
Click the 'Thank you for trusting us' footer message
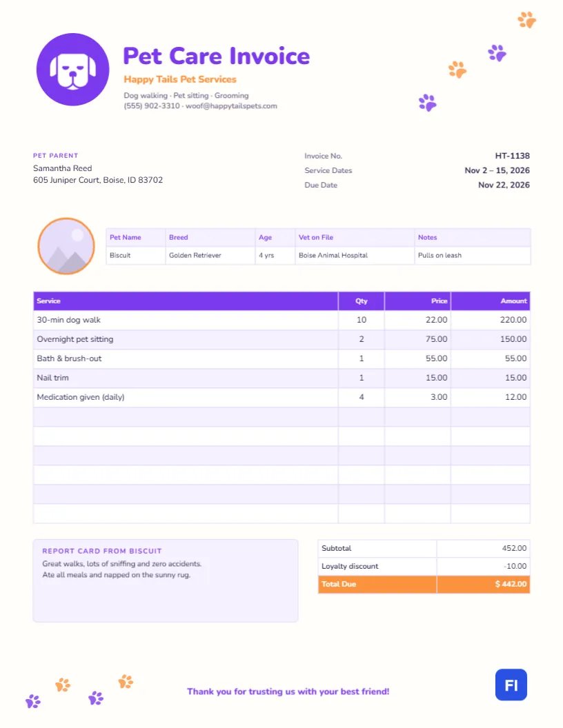click(288, 691)
